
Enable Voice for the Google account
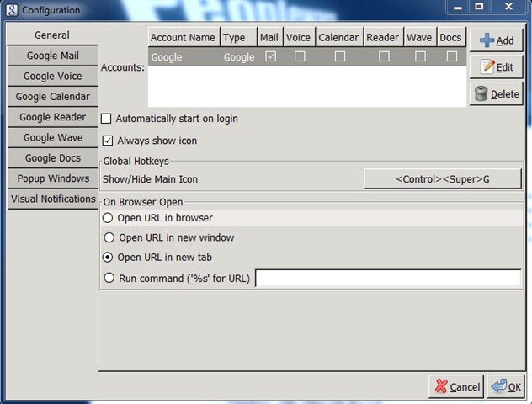pyautogui.click(x=300, y=56)
